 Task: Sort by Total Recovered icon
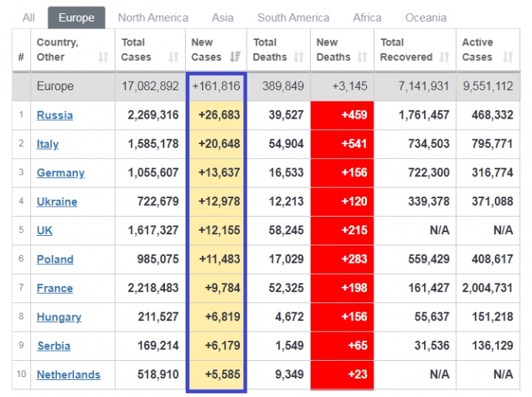tap(444, 57)
